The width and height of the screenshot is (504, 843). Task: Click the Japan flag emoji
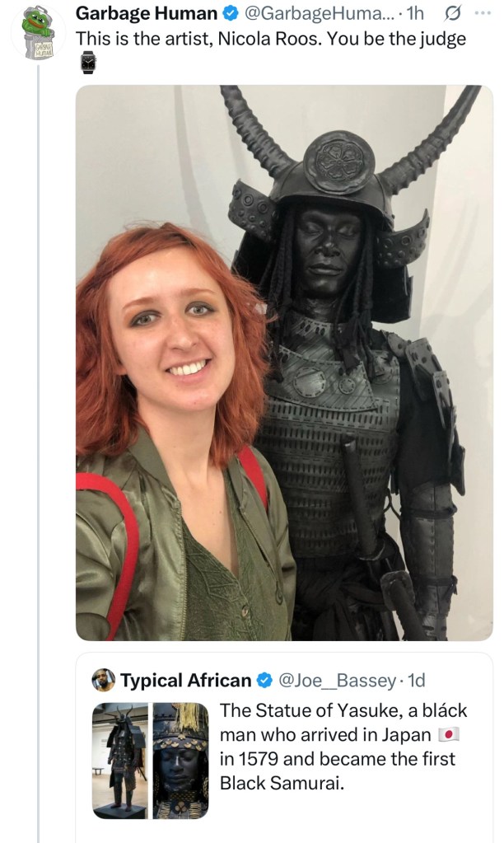(448, 734)
